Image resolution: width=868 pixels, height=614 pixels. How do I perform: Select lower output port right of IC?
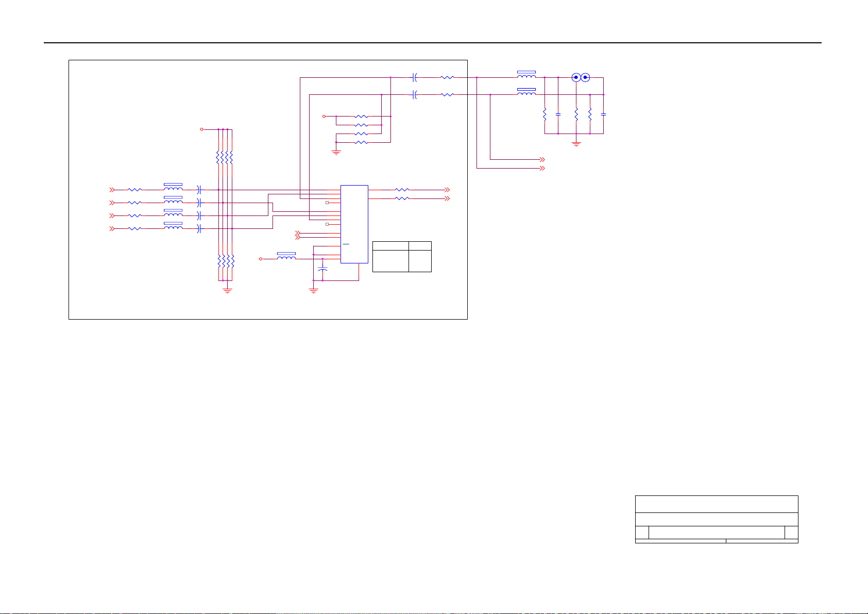pyautogui.click(x=448, y=198)
